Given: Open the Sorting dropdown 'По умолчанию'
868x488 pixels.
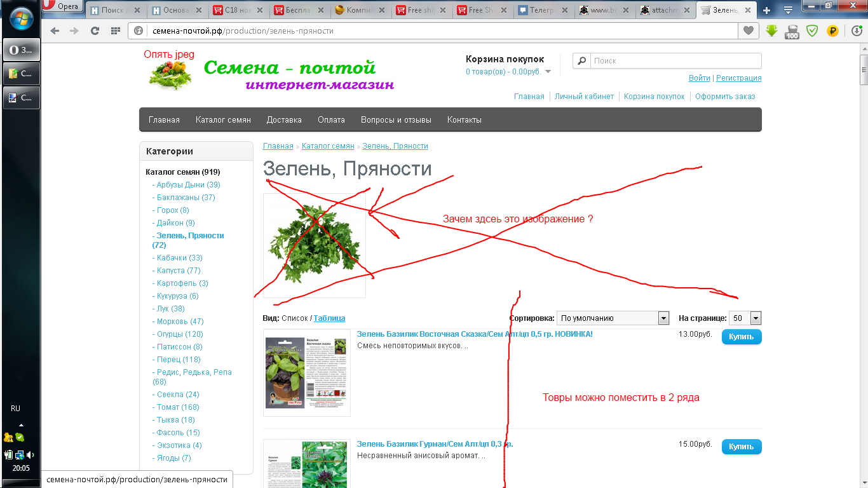Looking at the screenshot, I should [x=613, y=318].
